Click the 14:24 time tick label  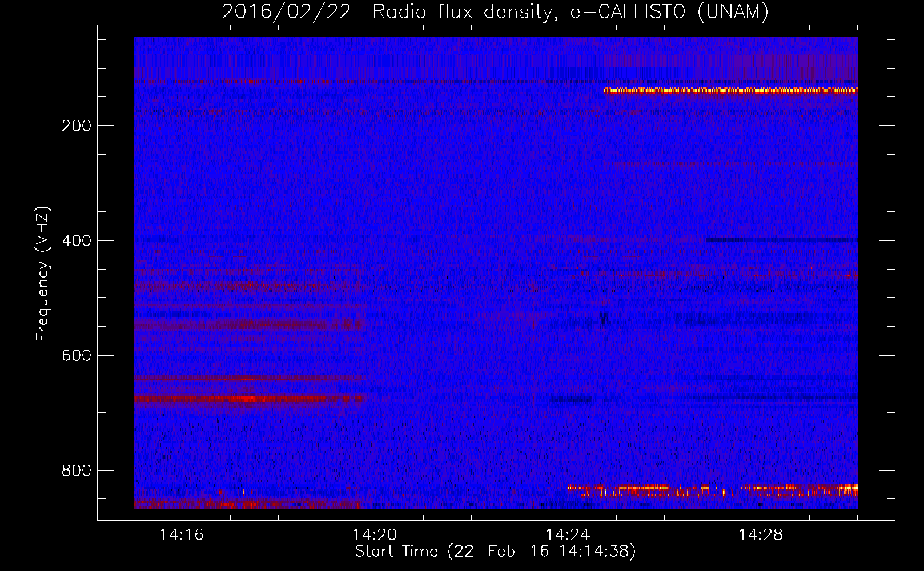coord(568,535)
